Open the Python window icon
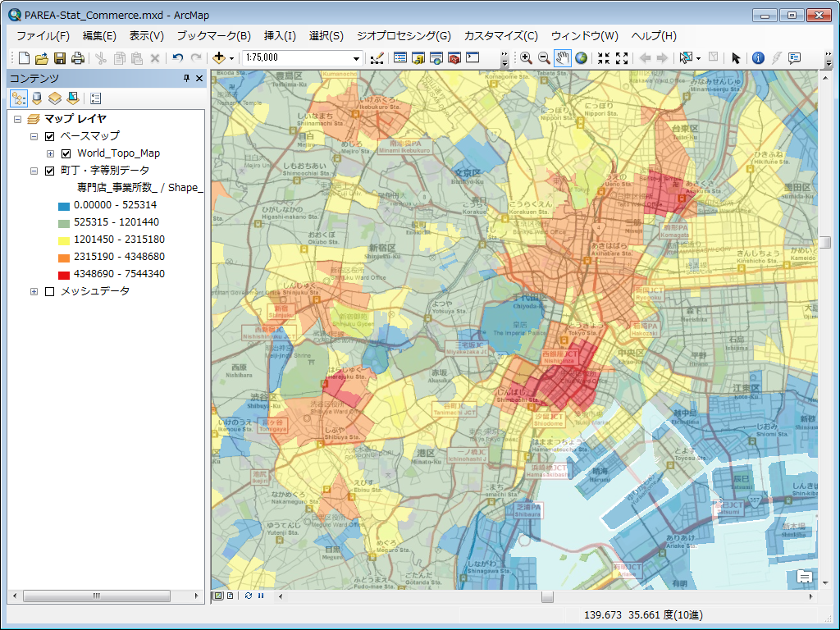This screenshot has width=840, height=630. (472, 57)
